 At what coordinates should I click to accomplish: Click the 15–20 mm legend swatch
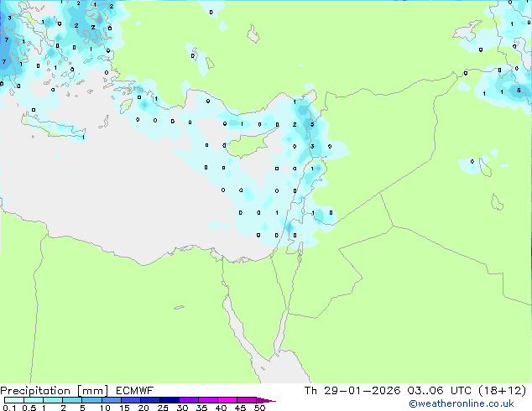131,400
